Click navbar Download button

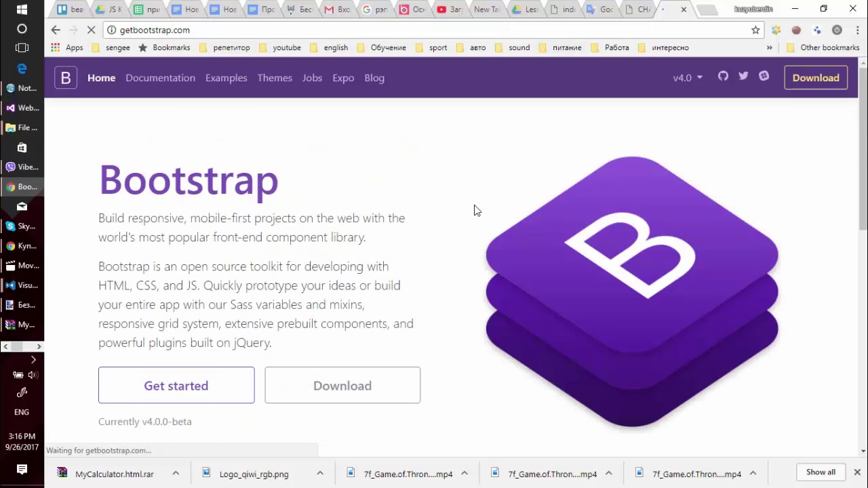816,78
